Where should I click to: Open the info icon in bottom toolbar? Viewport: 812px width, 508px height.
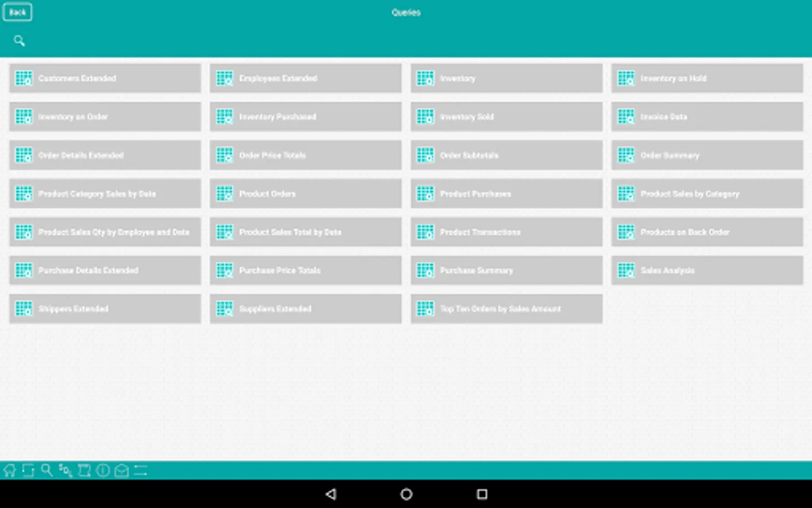(103, 470)
